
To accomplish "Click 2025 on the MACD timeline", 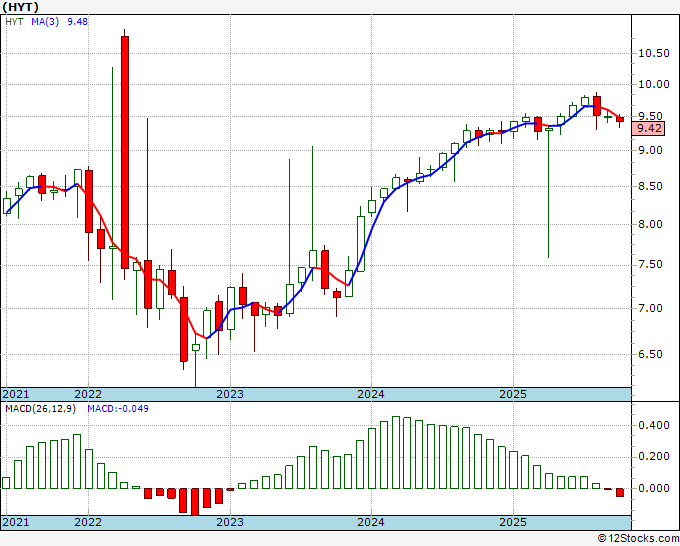I will click(513, 522).
